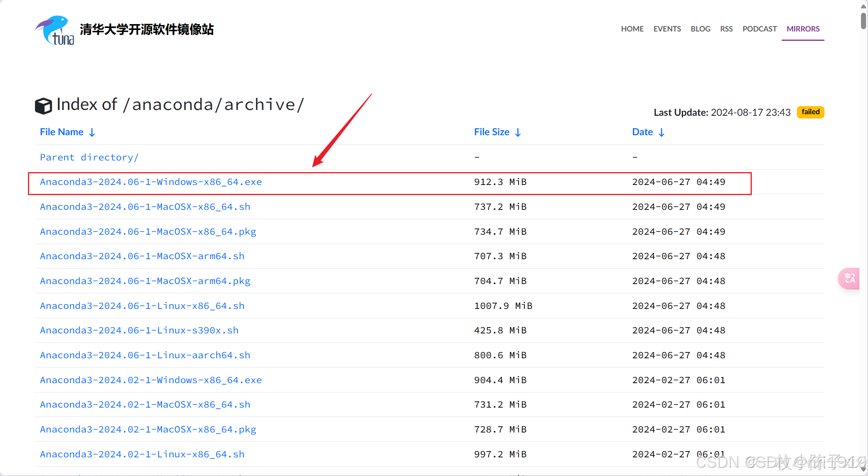
Task: Select the 800.6 MiB file size
Action: pyautogui.click(x=500, y=355)
